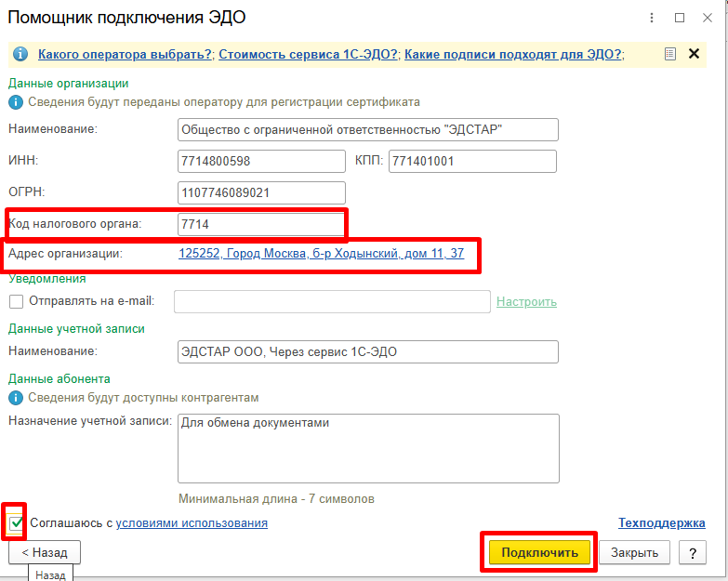Open link 'Какие подписи подходят для ЭДО?'
The height and width of the screenshot is (581, 728).
pos(513,54)
